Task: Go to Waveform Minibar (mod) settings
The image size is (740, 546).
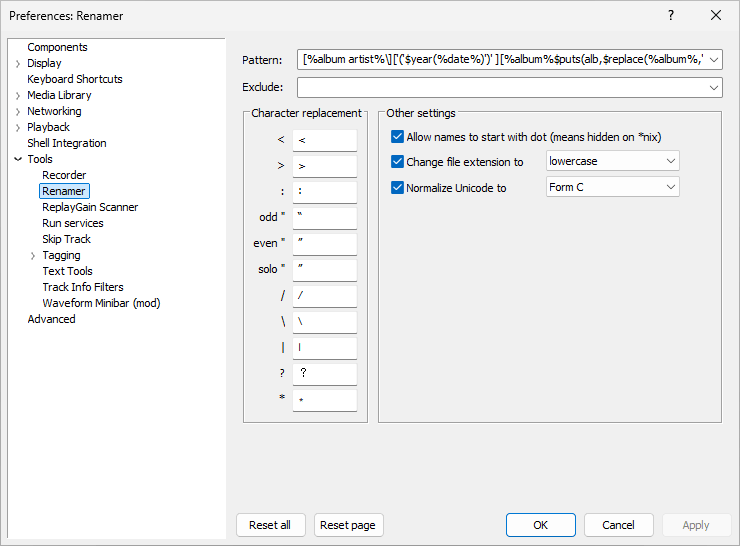Action: click(101, 303)
